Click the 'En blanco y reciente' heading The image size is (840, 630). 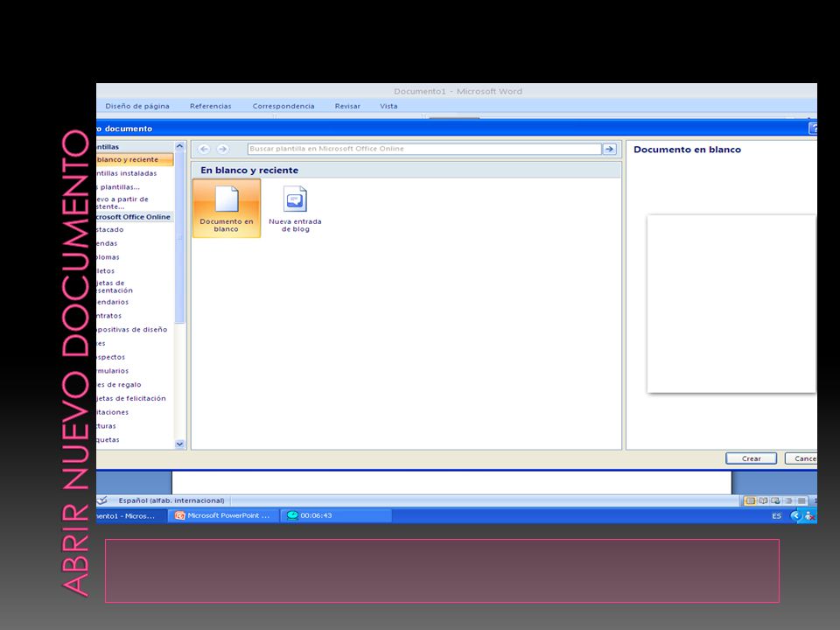(249, 171)
